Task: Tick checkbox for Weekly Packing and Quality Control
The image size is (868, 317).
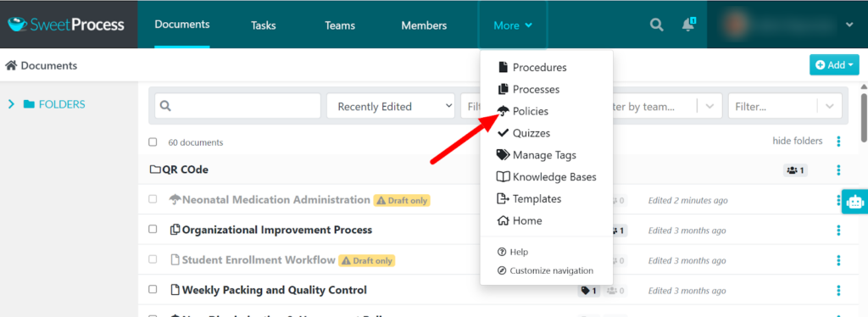Action: pos(153,289)
